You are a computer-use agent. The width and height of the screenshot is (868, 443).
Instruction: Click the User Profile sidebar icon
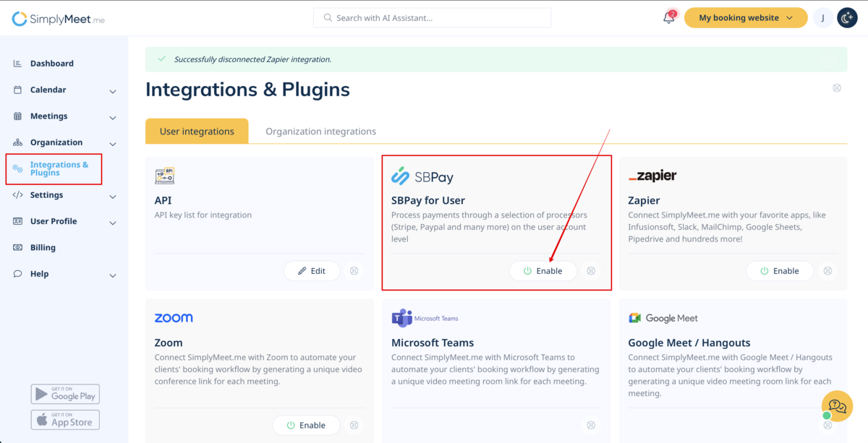point(18,221)
